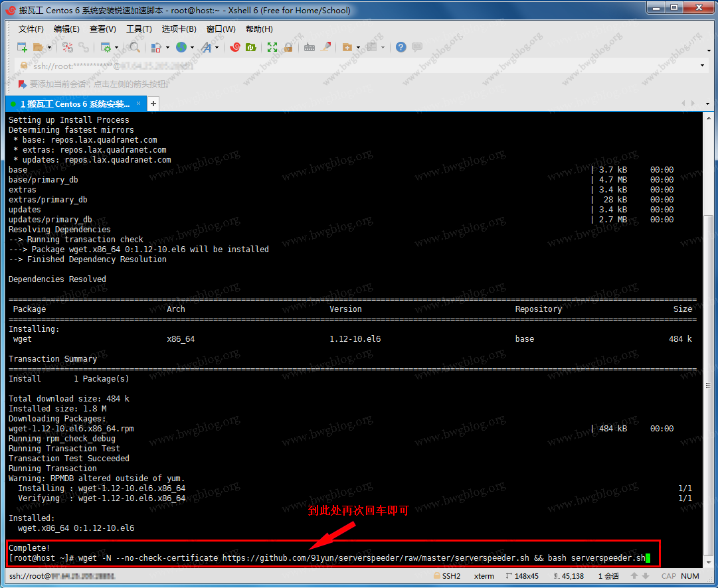
Task: Click the tab scroll right arrow
Action: point(693,104)
